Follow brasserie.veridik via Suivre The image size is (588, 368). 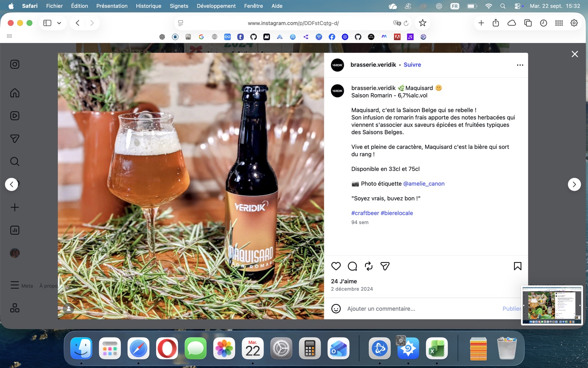412,65
